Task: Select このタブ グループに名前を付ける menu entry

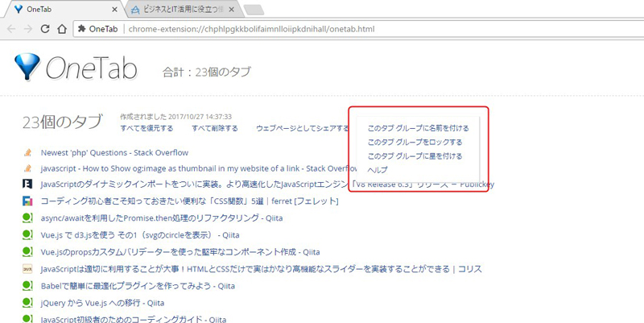Action: pyautogui.click(x=418, y=128)
